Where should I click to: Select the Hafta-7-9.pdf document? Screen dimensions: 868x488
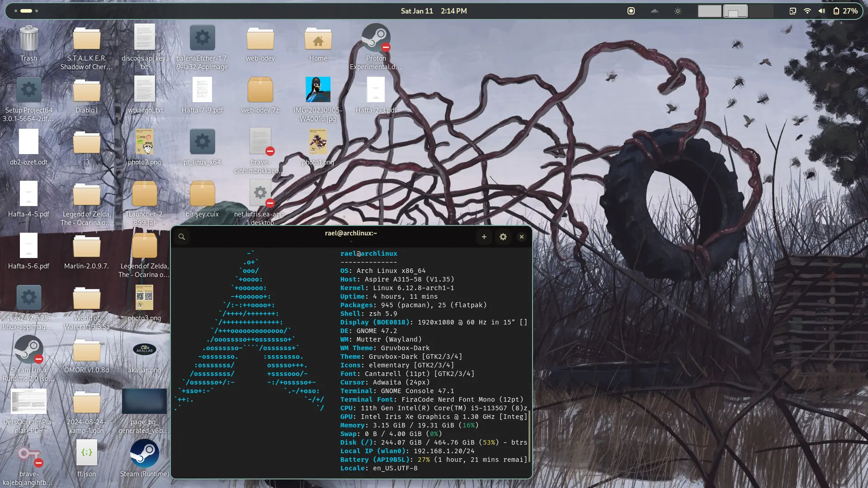tap(202, 89)
